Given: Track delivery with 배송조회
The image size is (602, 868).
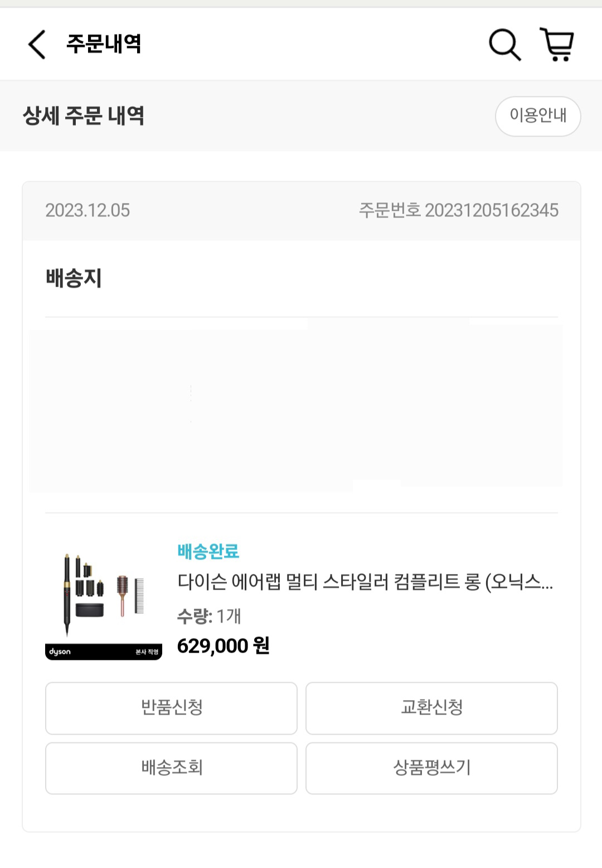Looking at the screenshot, I should [x=171, y=768].
